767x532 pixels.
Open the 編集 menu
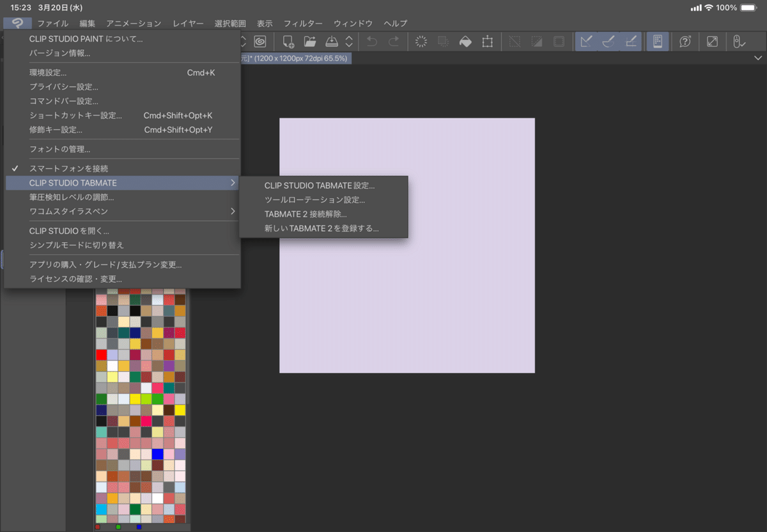point(88,24)
